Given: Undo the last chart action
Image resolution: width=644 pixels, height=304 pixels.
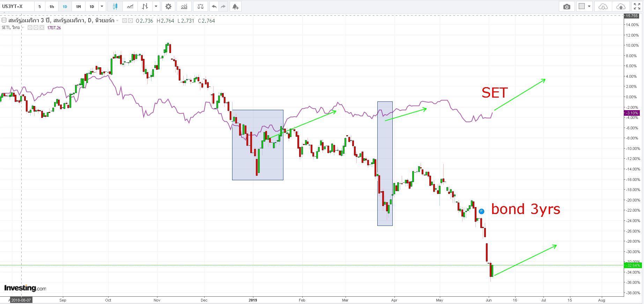Looking at the screenshot, I should [214, 6].
